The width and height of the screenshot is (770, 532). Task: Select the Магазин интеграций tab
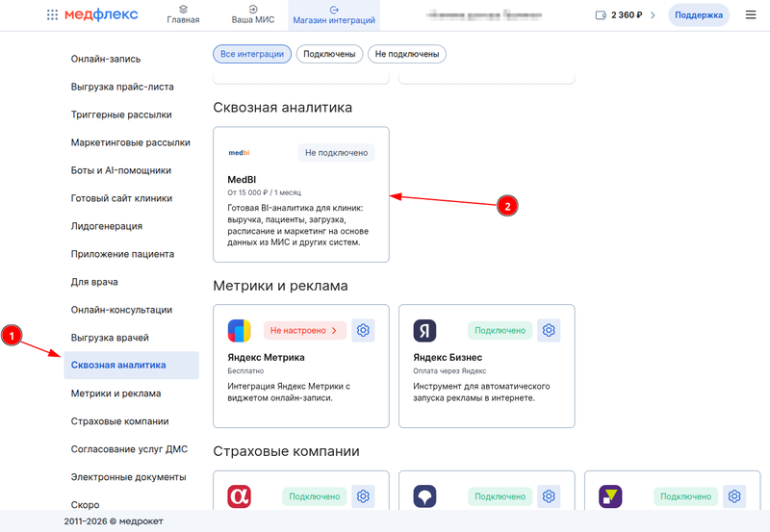334,15
